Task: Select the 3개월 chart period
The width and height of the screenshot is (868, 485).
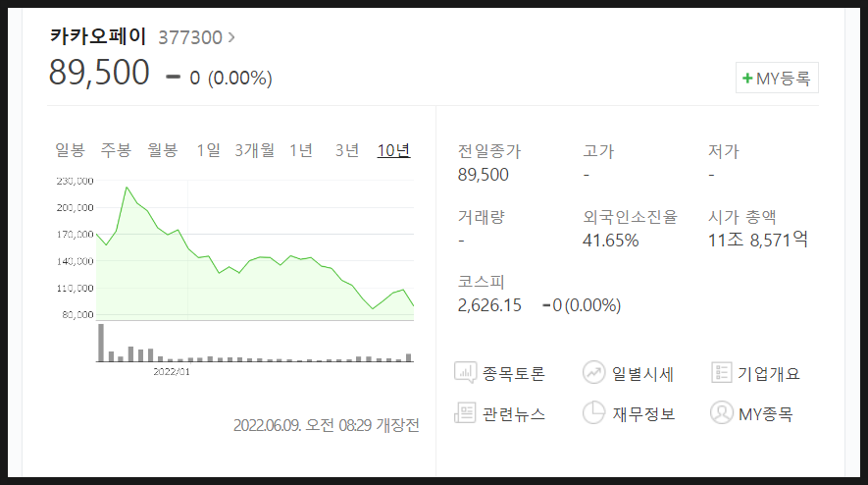Action: click(x=254, y=150)
